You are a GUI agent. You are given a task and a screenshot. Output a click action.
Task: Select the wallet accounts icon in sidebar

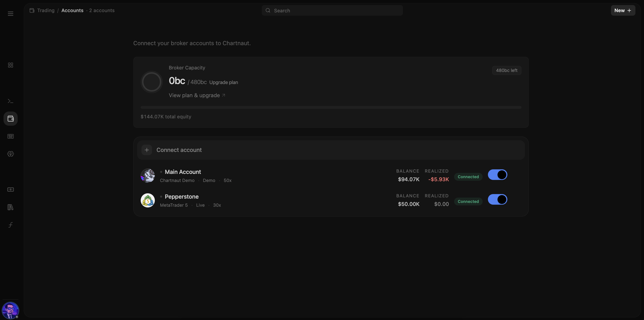coord(10,119)
